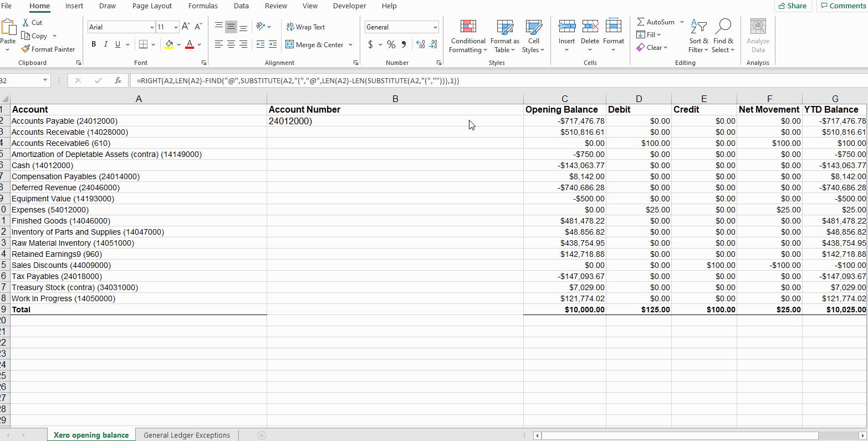Expand the Name Box dropdown arrow
The height and width of the screenshot is (441, 868).
coord(45,80)
